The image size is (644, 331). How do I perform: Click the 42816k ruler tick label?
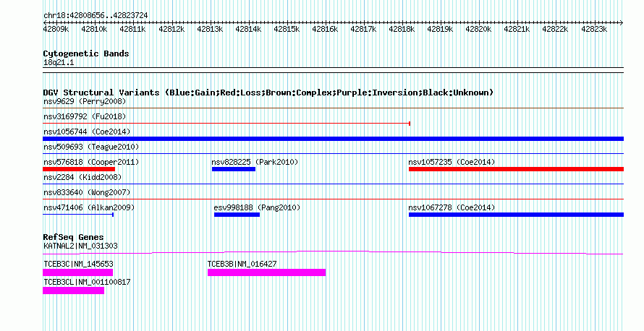click(325, 30)
